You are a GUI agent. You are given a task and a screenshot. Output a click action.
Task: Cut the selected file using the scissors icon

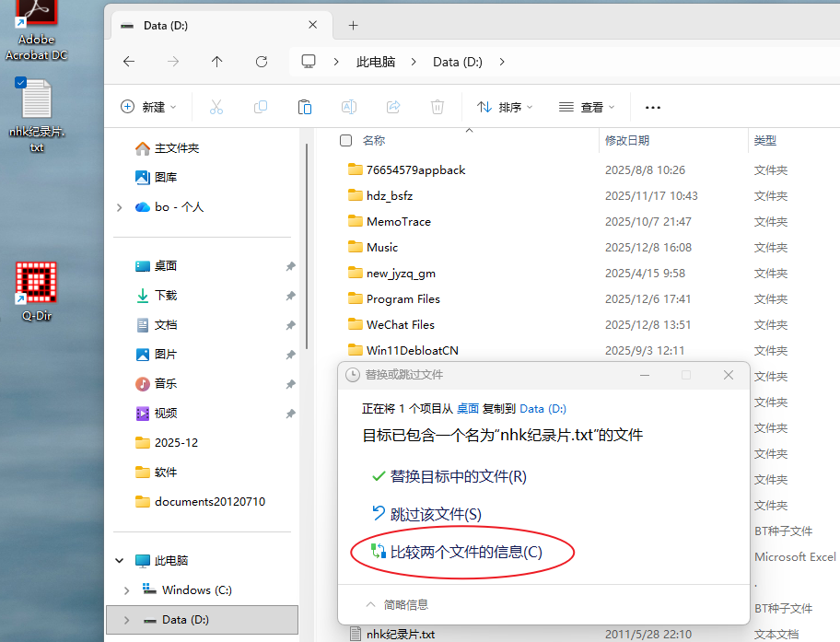[x=216, y=107]
